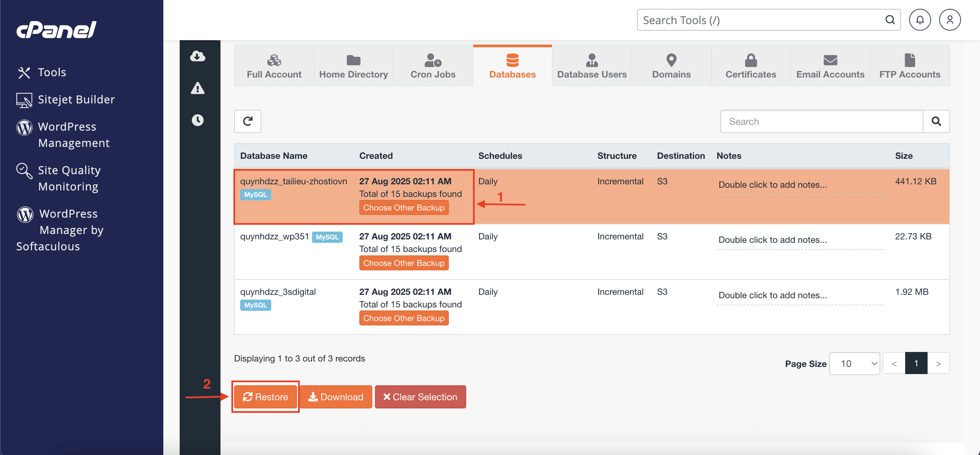Click the cloud download sidebar icon
Screen dimensions: 980x455
[x=197, y=56]
